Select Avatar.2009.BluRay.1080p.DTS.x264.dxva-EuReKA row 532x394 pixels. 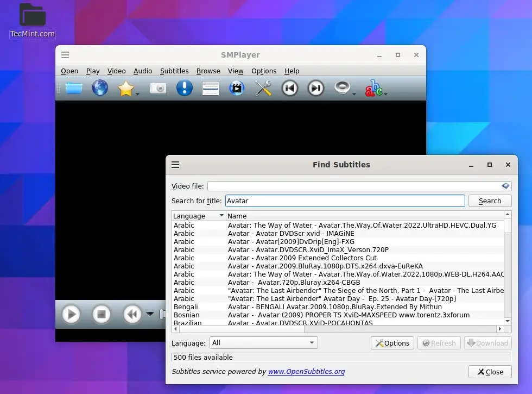coord(338,266)
